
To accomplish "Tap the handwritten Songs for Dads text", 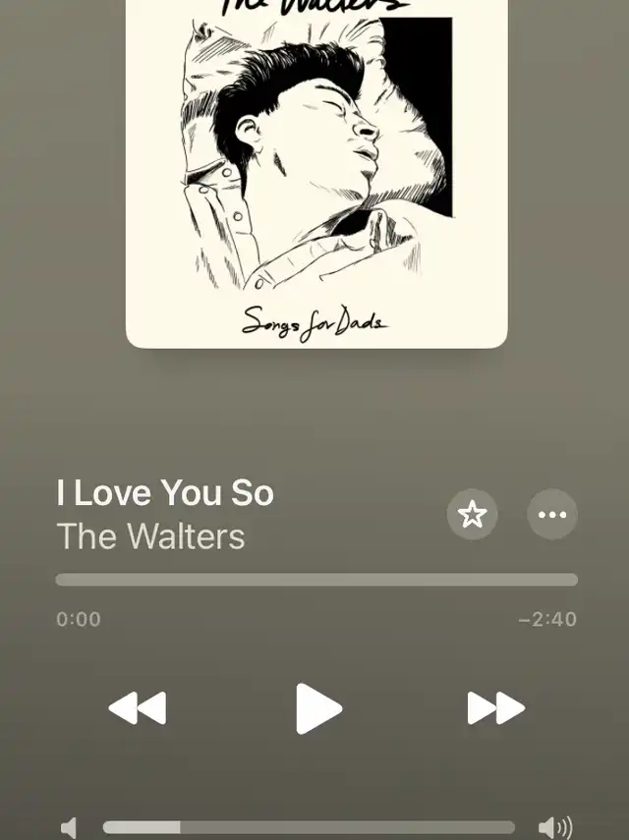I will [314, 323].
